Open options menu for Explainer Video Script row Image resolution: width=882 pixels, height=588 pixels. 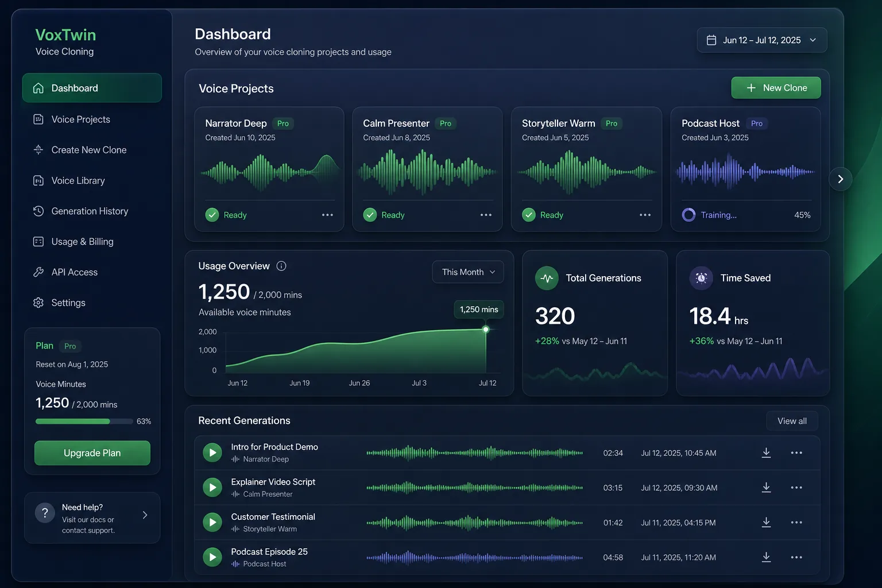coord(796,488)
